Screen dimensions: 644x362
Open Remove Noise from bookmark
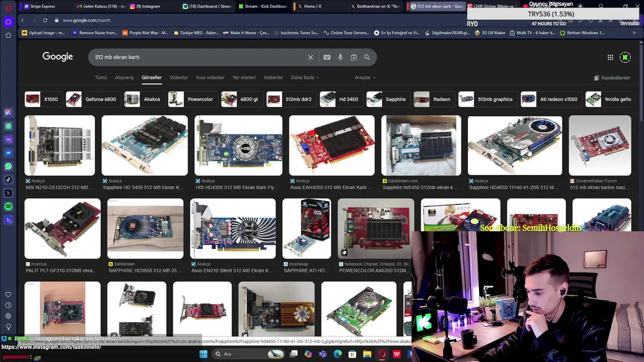pos(95,33)
